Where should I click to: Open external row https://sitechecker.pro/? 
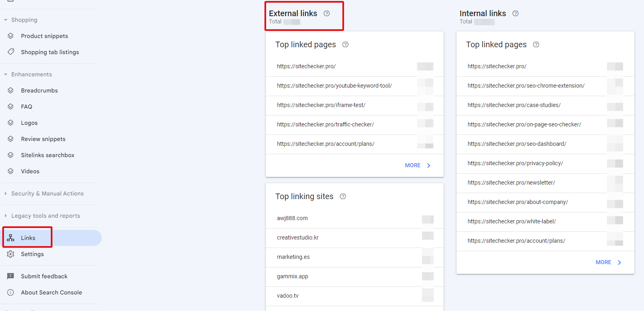[x=355, y=67]
